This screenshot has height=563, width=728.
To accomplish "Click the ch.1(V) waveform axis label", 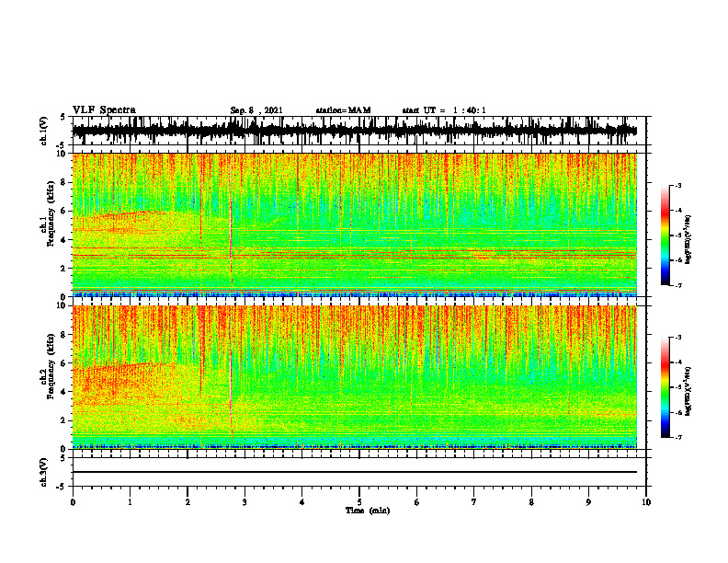I will point(43,131).
